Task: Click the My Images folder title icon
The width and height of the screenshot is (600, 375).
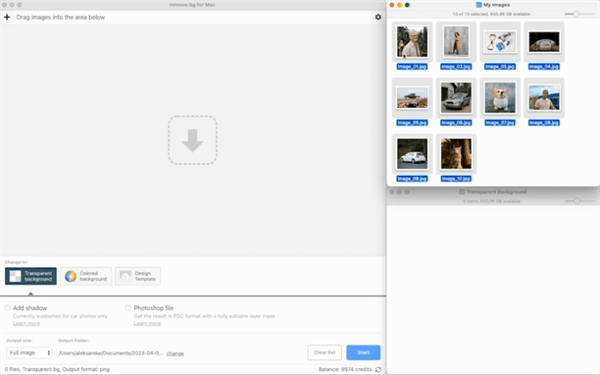Action: [479, 5]
